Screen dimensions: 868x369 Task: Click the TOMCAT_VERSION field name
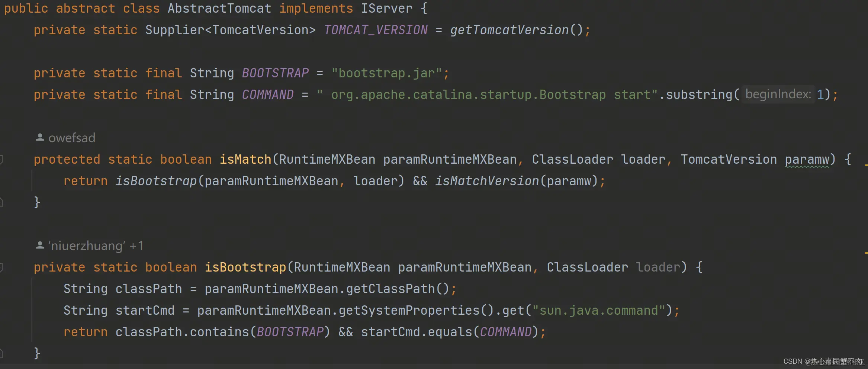[376, 30]
